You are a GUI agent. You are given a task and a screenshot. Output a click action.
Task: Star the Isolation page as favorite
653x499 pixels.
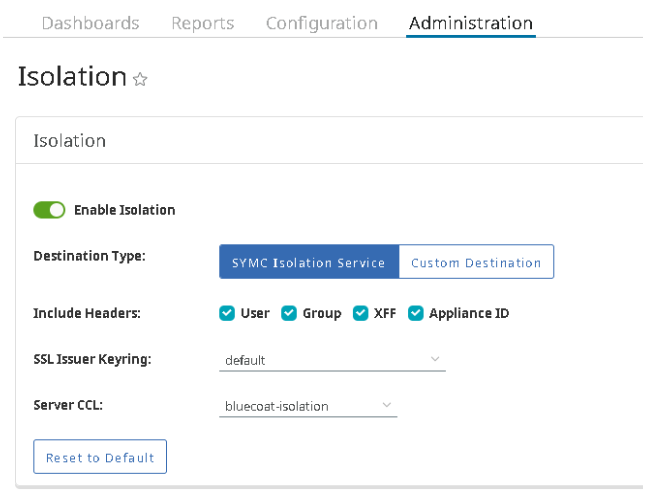point(140,79)
